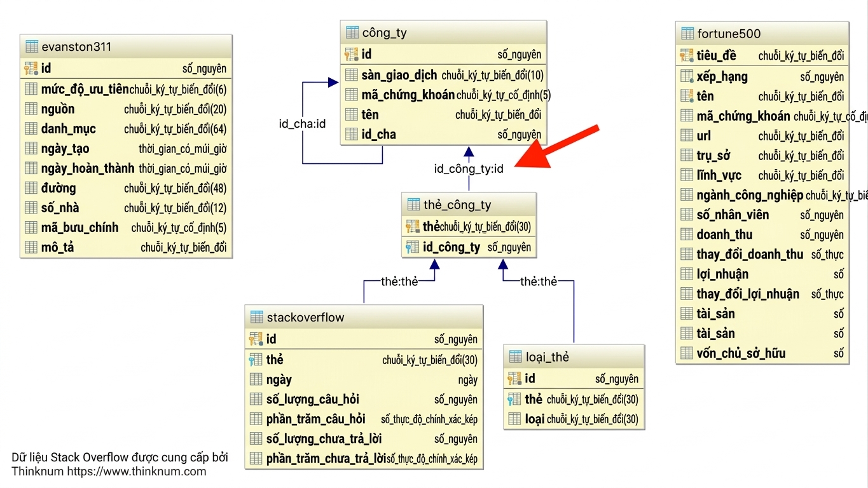Click the ngành_công_nghiệp column name
This screenshot has width=868, height=488.
[x=750, y=195]
